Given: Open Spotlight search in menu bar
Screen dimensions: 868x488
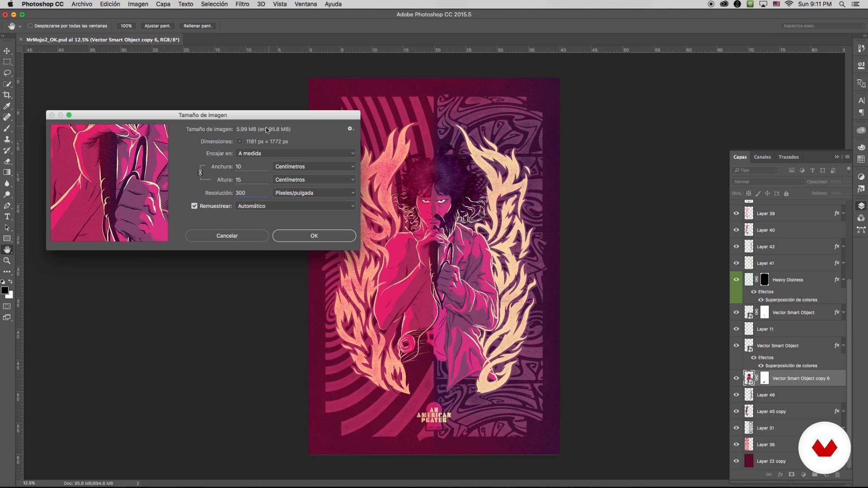Looking at the screenshot, I should coord(842,4).
